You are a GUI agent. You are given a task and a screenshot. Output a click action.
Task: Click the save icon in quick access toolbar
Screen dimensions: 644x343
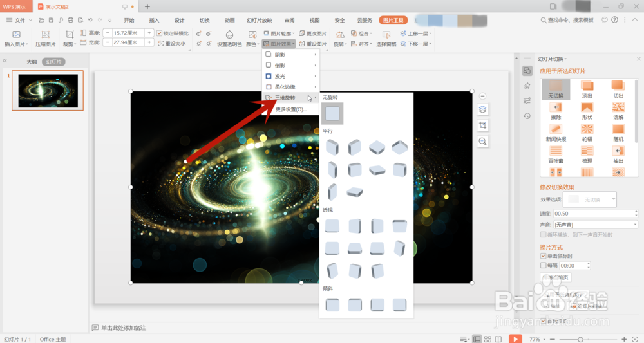click(x=51, y=20)
